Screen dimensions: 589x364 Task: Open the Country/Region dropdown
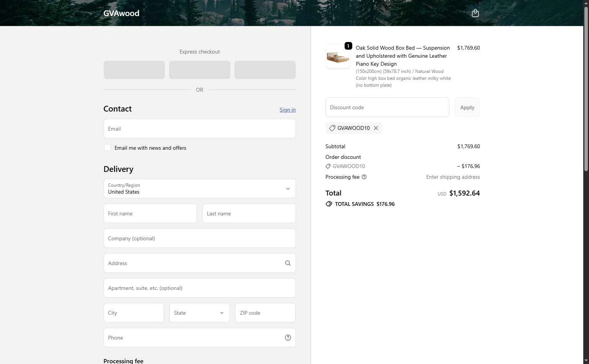coord(200,189)
